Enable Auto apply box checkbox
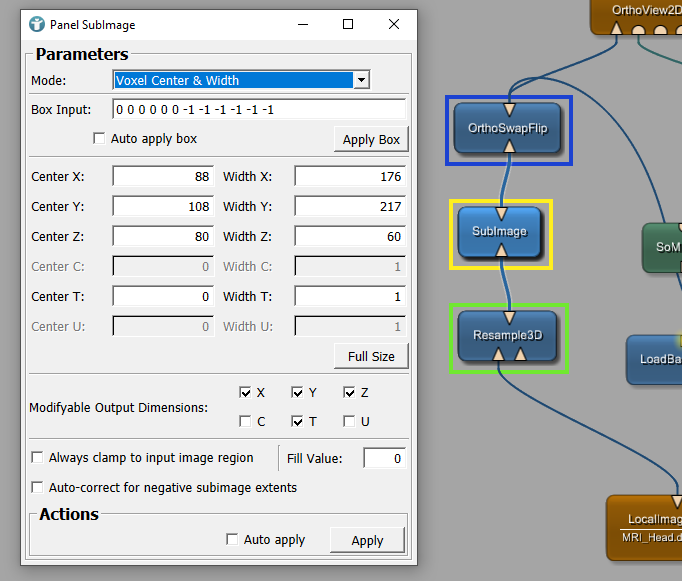682x581 pixels. point(99,139)
